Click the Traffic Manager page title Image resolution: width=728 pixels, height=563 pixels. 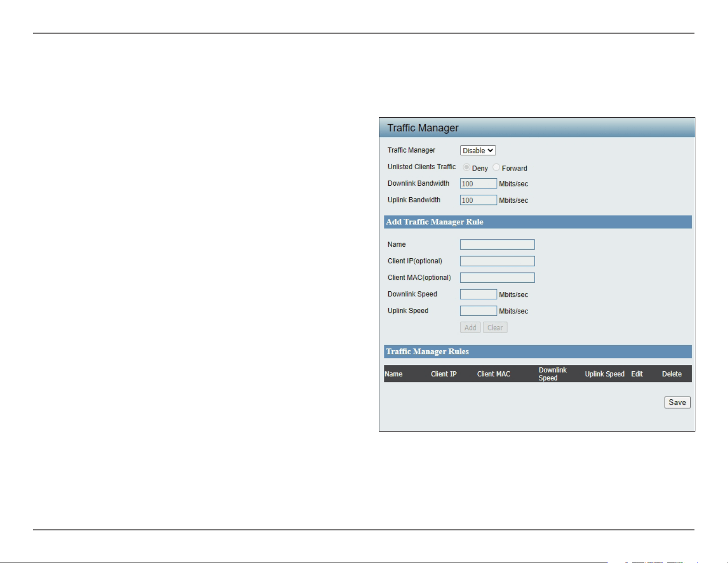[423, 128]
